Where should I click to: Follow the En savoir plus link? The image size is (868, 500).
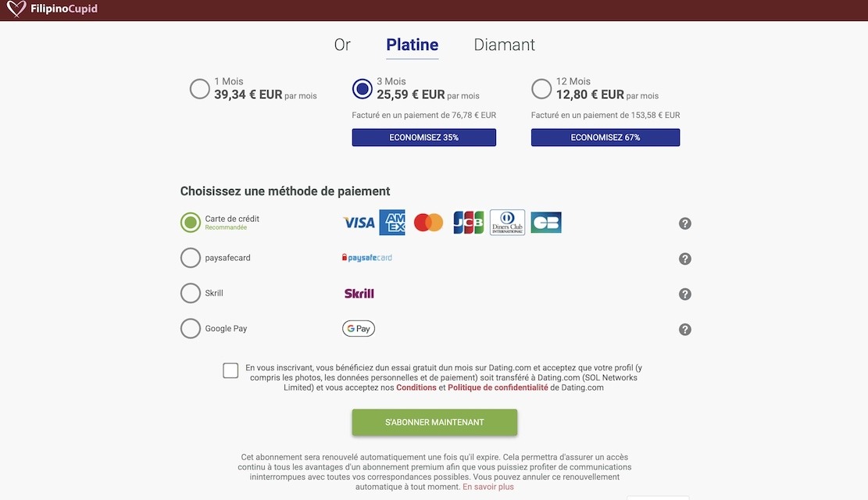pyautogui.click(x=488, y=487)
